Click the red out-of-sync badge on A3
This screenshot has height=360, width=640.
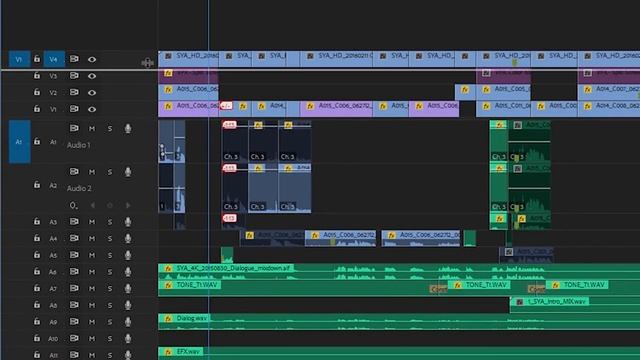tap(229, 218)
